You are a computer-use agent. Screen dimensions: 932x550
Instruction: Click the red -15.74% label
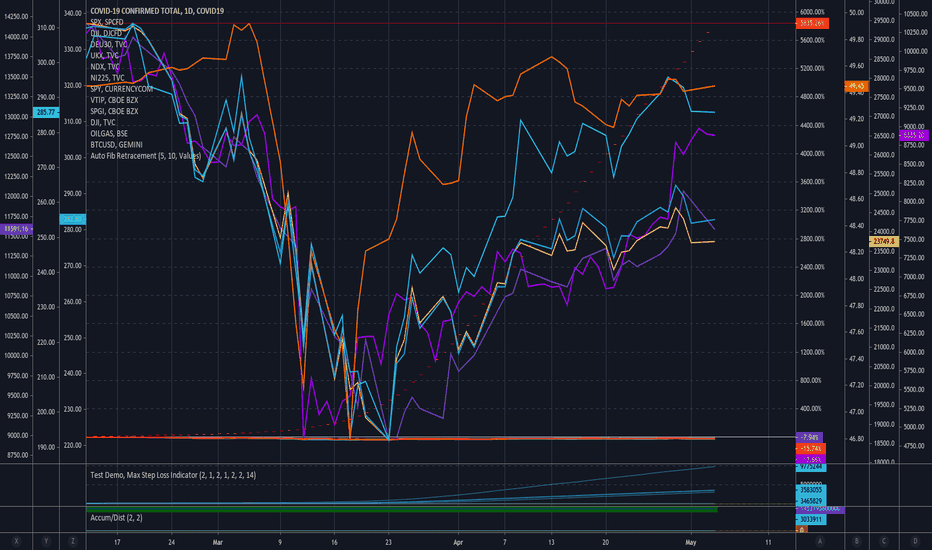(811, 448)
